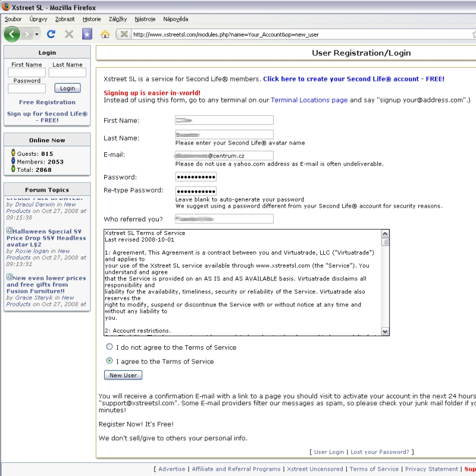
Task: Click the Halloween Special forum topic icon
Action: (x=10, y=231)
